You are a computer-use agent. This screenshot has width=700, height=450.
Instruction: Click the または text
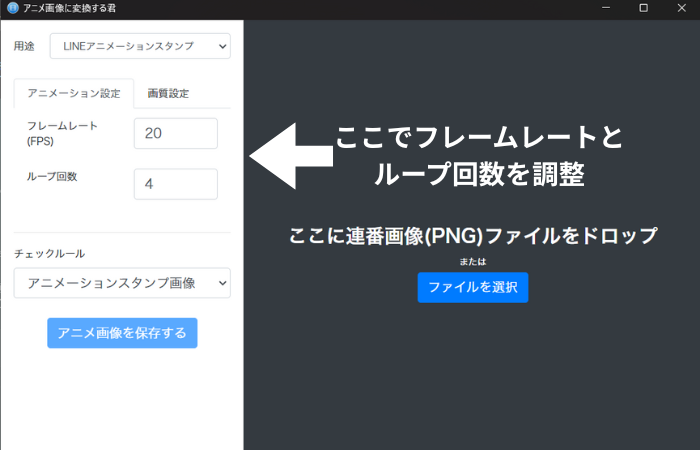coord(473,262)
